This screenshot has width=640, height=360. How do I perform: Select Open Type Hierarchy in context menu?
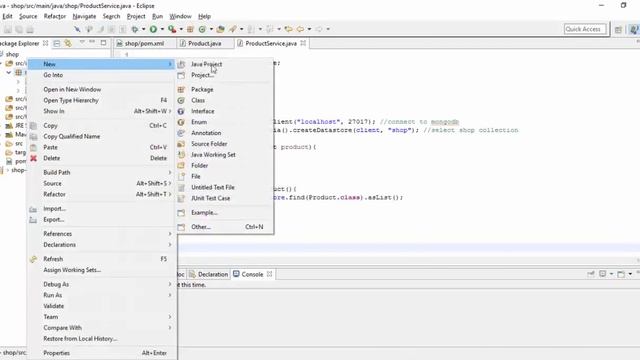[x=102, y=100]
